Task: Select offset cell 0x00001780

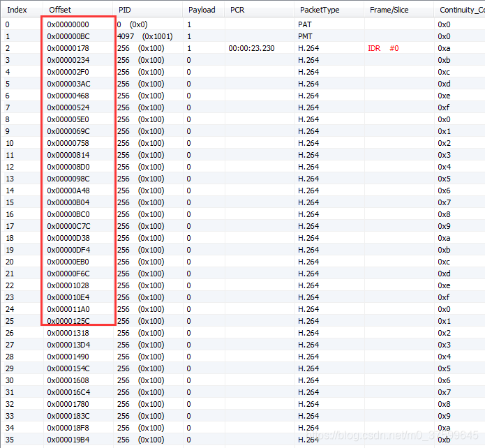Action: click(68, 404)
